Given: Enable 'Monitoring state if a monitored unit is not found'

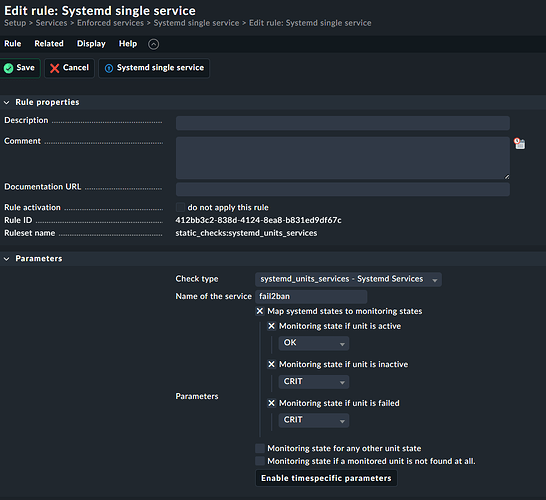Looking at the screenshot, I should [260, 461].
